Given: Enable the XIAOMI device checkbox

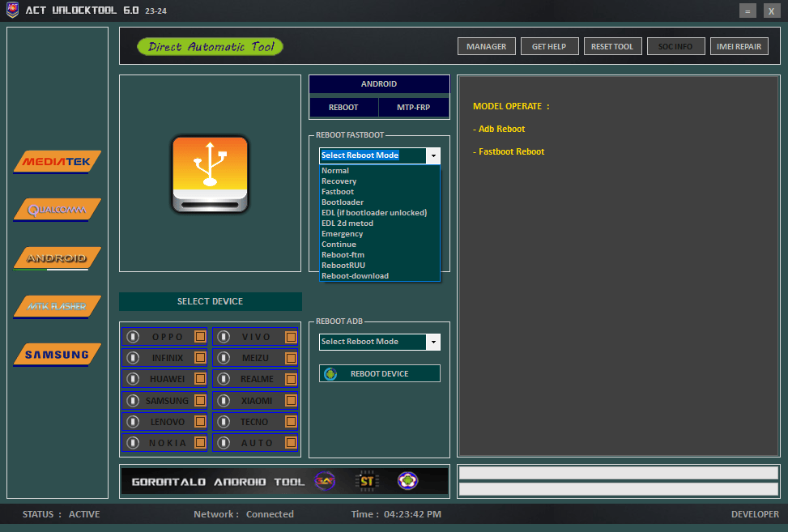Looking at the screenshot, I should point(290,401).
